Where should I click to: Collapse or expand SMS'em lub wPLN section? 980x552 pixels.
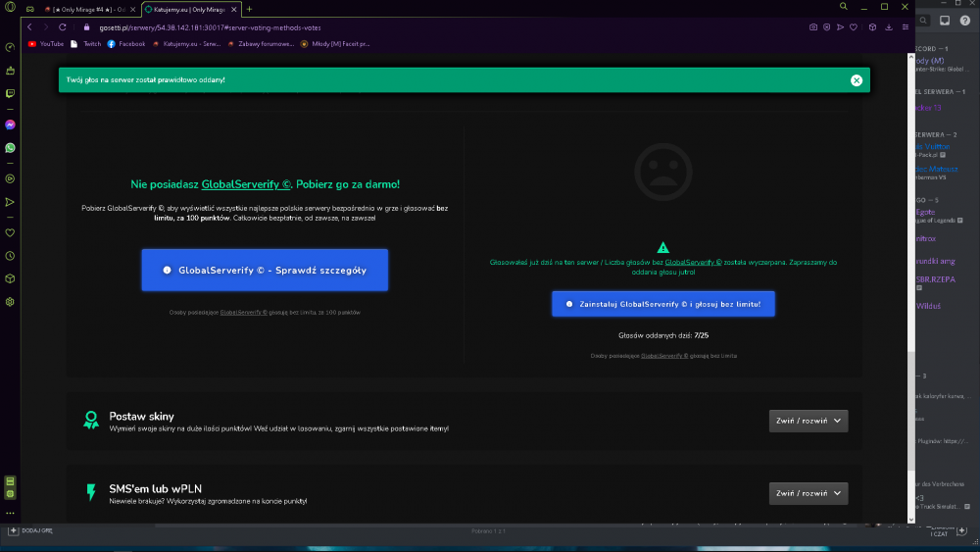point(808,493)
